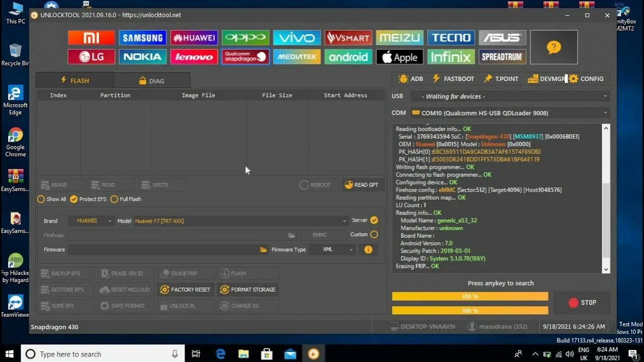Select the Show All radio option
The height and width of the screenshot is (362, 644).
coord(52,199)
